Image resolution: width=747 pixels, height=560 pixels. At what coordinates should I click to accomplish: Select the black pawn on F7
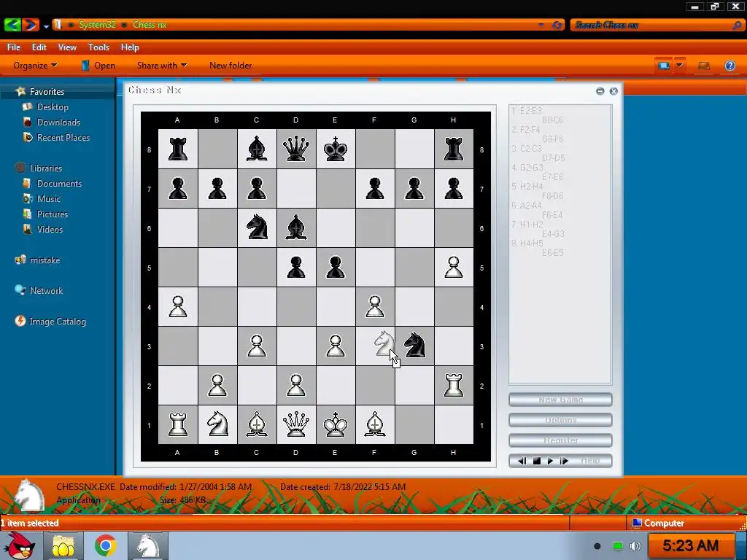coord(375,188)
